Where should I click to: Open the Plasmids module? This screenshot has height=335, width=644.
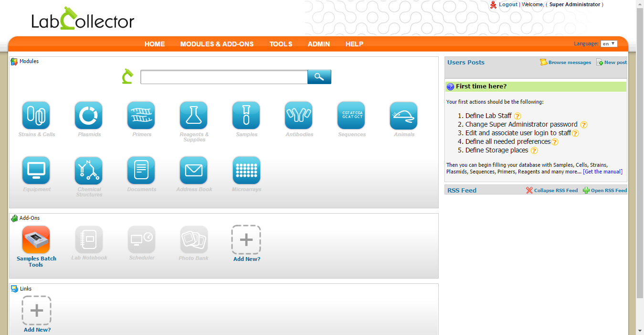(x=88, y=116)
